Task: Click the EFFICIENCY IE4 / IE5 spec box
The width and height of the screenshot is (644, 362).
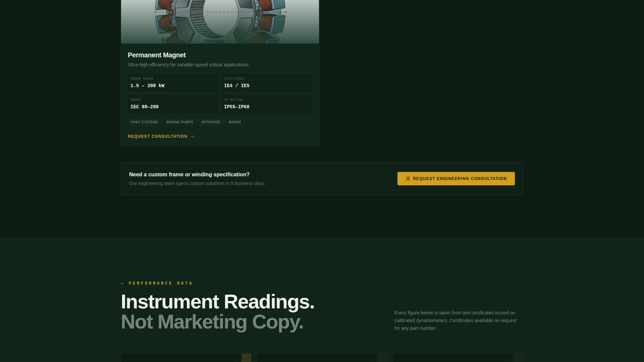Action: [x=267, y=83]
